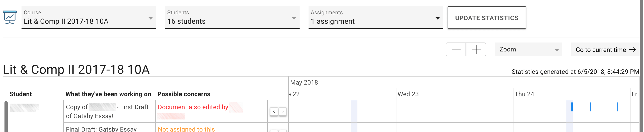The width and height of the screenshot is (644, 132).
Task: Click the orange 'Not assigned to this' warning
Action: click(186, 129)
